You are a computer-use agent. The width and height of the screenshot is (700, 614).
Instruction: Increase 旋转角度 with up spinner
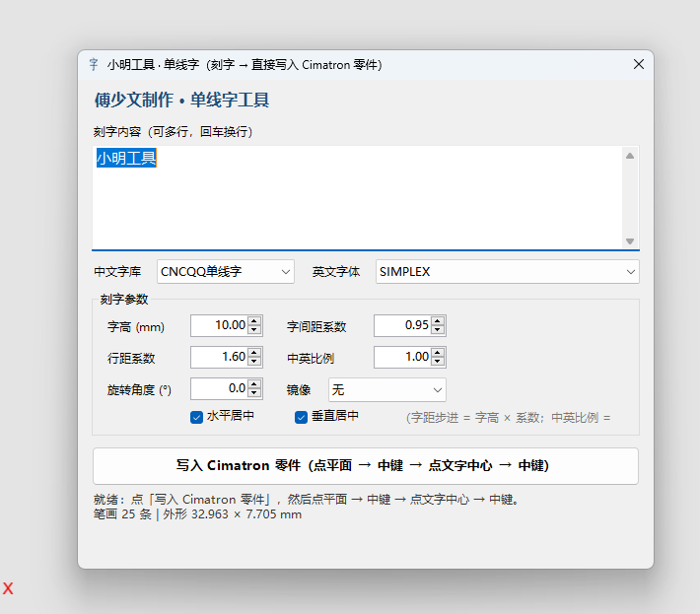(254, 384)
